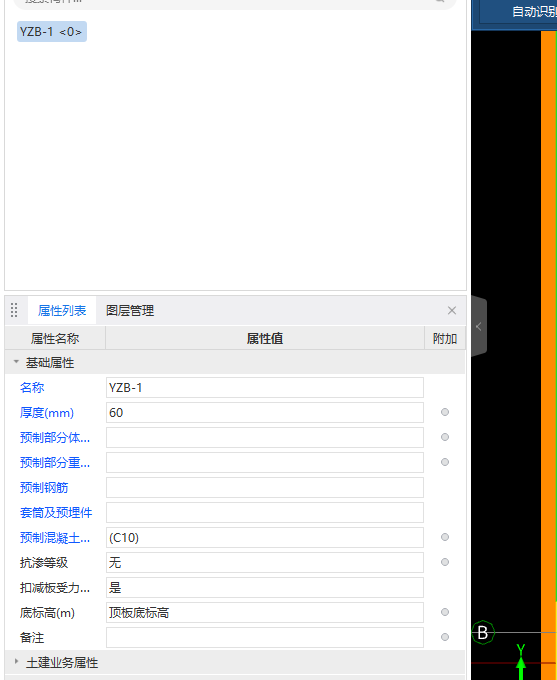This screenshot has width=557, height=680.
Task: Click the 预制部分体 value field
Action: pyautogui.click(x=265, y=438)
